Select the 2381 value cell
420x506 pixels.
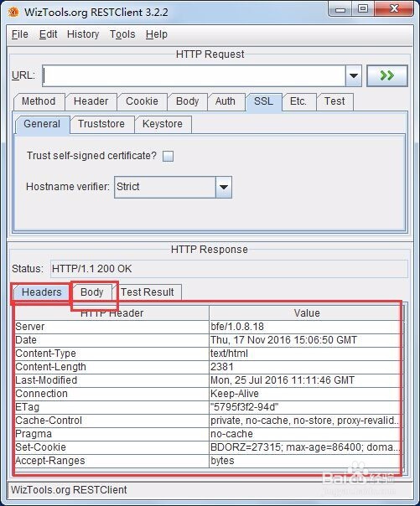[x=305, y=367]
